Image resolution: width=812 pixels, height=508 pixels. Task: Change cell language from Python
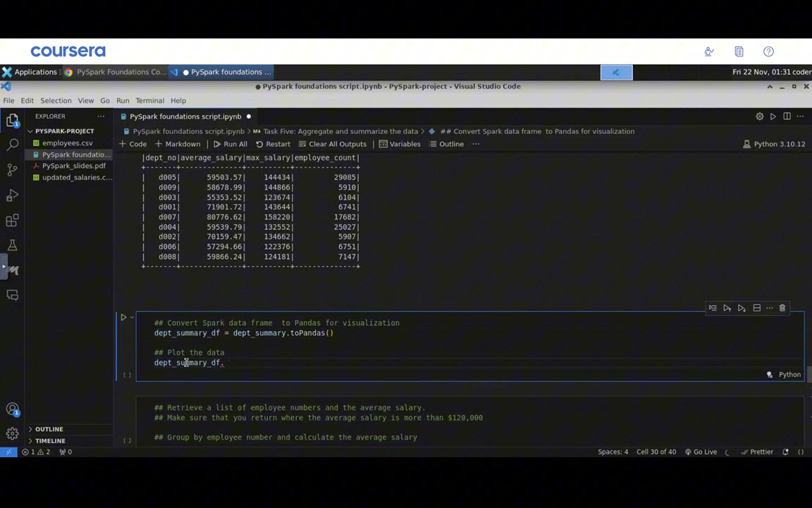point(789,374)
